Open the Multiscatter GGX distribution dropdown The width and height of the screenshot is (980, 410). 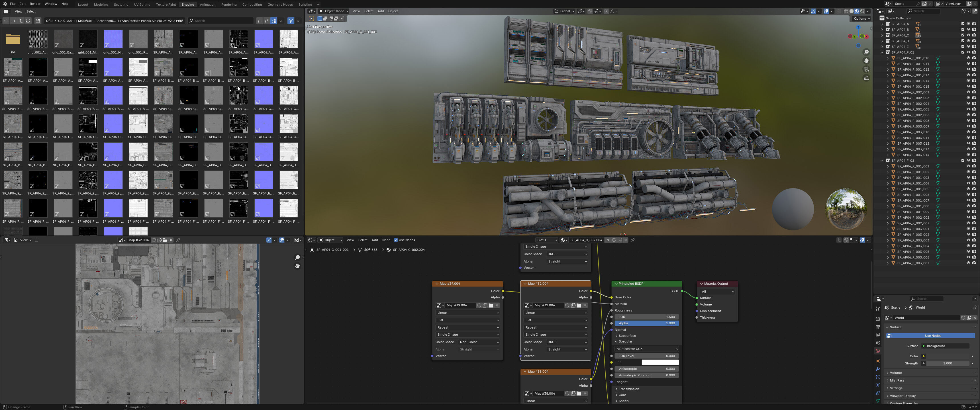[x=646, y=349]
